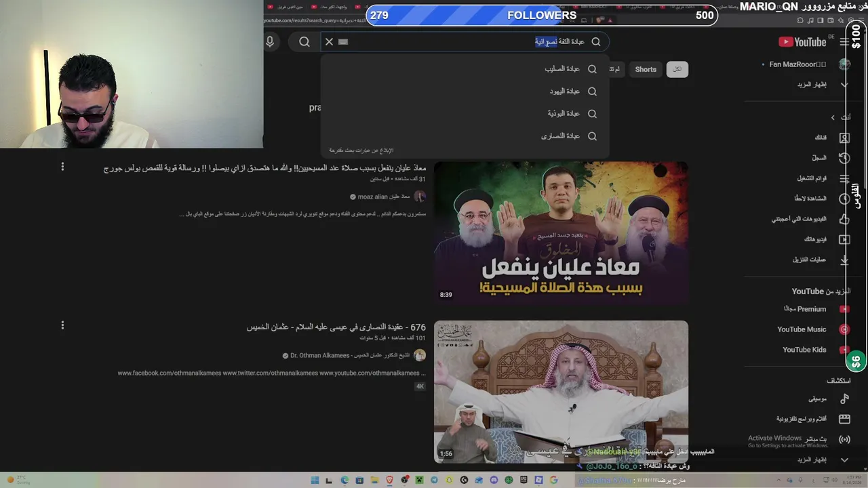This screenshot has height=488, width=868.
Task: Open Google Chrome icon on taskbar
Action: [553, 480]
